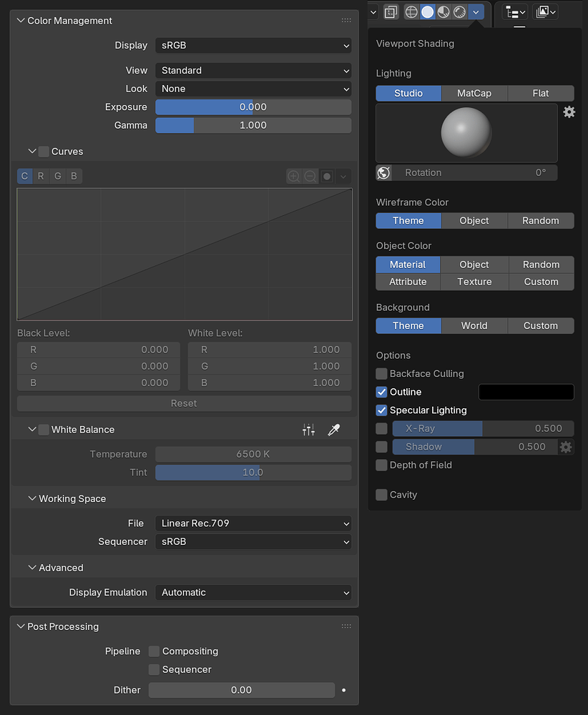Viewport: 588px width, 715px height.
Task: Pick white point with eyedropper
Action: 334,430
